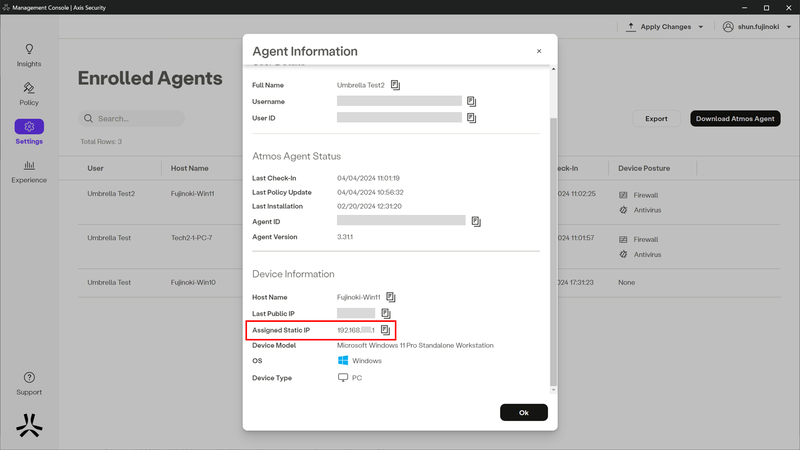The width and height of the screenshot is (800, 450).
Task: Click the Axis Security logo in sidebar
Action: pos(29,426)
